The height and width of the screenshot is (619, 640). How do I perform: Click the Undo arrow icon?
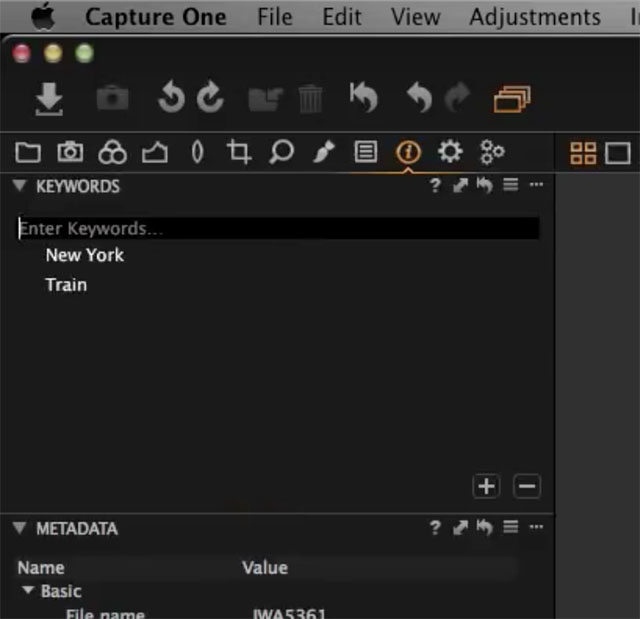click(420, 97)
